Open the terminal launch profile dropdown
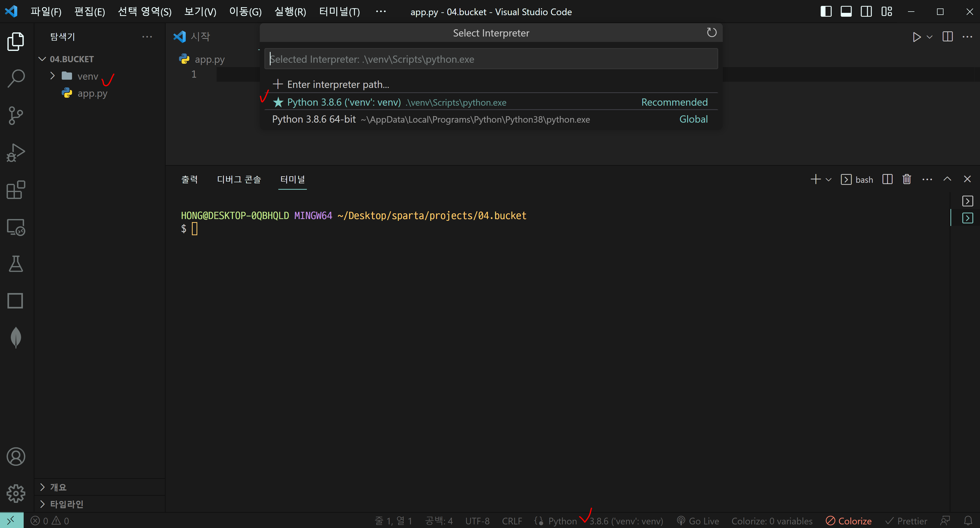 click(x=828, y=179)
